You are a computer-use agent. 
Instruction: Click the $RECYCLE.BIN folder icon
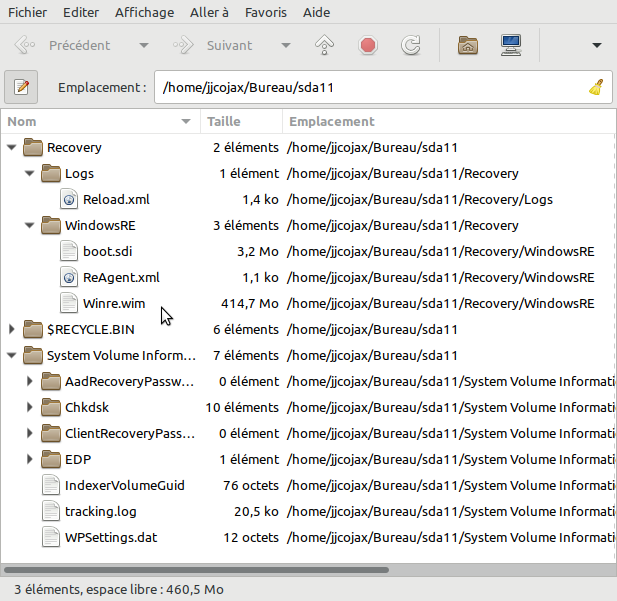click(33, 329)
